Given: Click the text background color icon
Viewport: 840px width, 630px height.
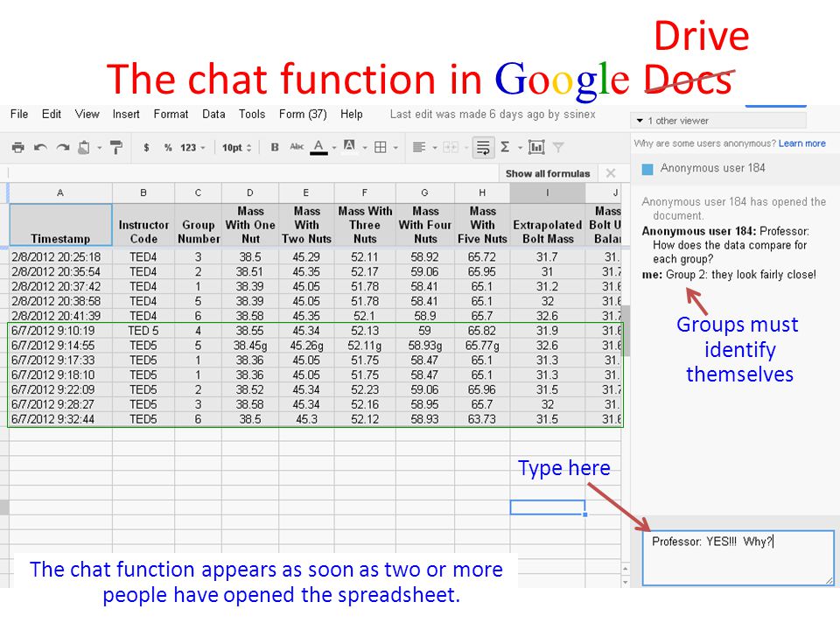Looking at the screenshot, I should [349, 146].
